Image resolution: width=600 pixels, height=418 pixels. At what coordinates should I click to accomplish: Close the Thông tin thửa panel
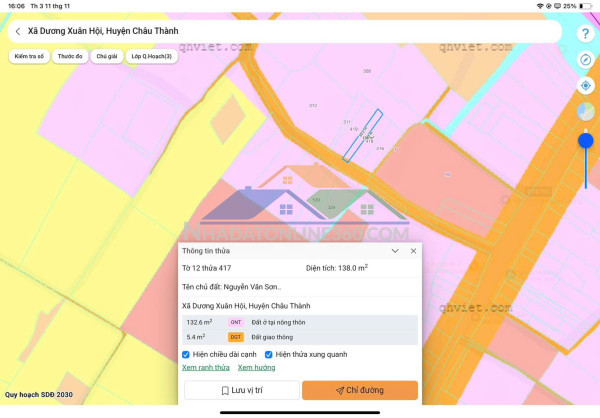click(413, 251)
